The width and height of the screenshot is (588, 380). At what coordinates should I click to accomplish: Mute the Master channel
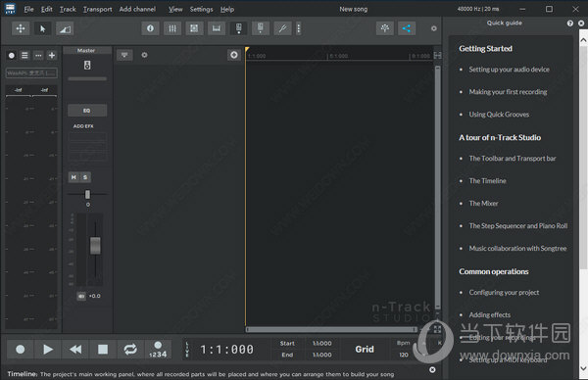pyautogui.click(x=73, y=177)
